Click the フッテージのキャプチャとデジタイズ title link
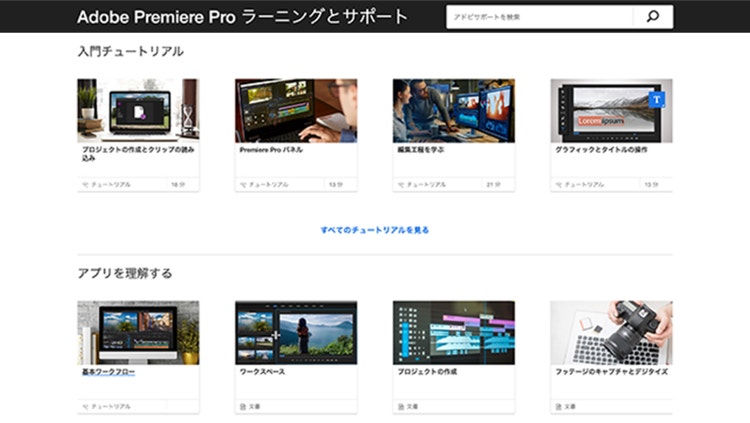This screenshot has height=423, width=750. [x=611, y=372]
